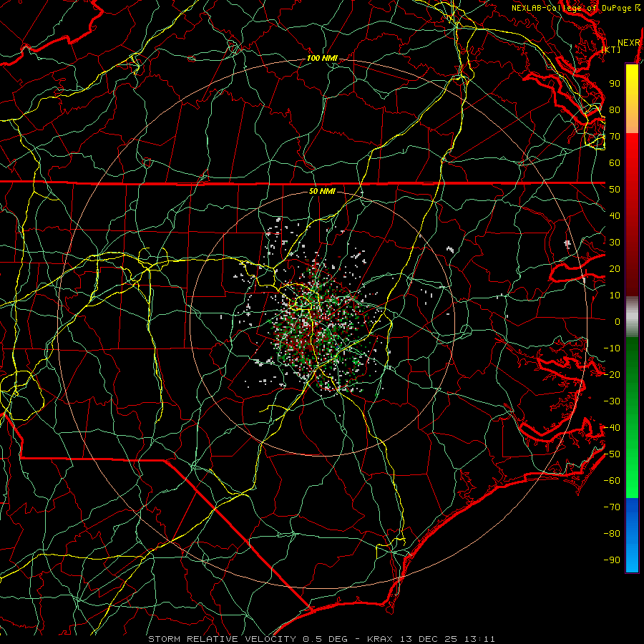Screen dimensions: 644x644
Task: Click the STORM RELATIVE VELOCITY caption text
Action: click(x=222, y=639)
